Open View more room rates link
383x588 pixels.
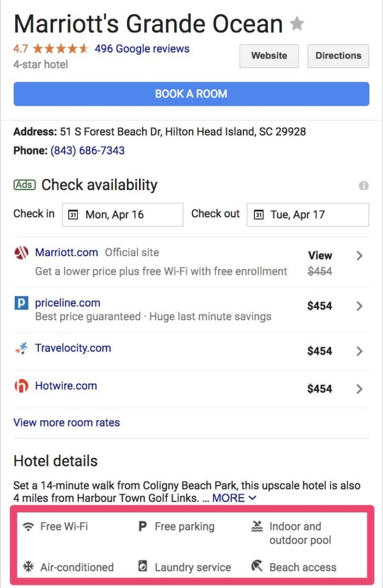point(67,422)
